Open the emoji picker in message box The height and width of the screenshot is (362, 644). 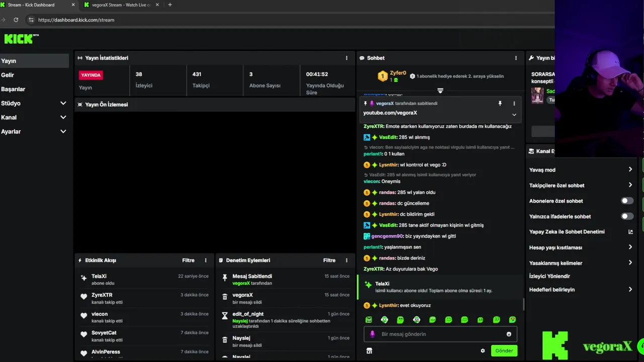coord(509,334)
